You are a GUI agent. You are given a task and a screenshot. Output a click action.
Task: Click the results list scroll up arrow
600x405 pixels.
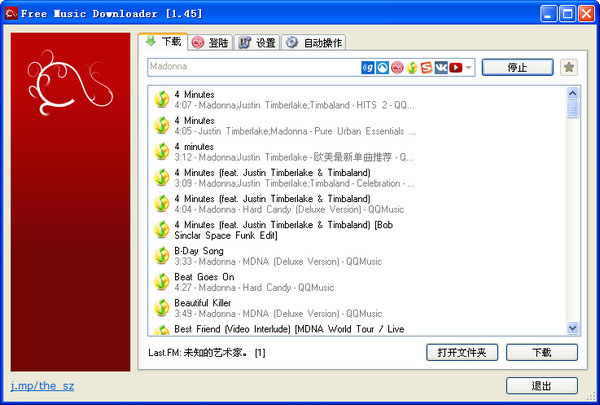572,93
